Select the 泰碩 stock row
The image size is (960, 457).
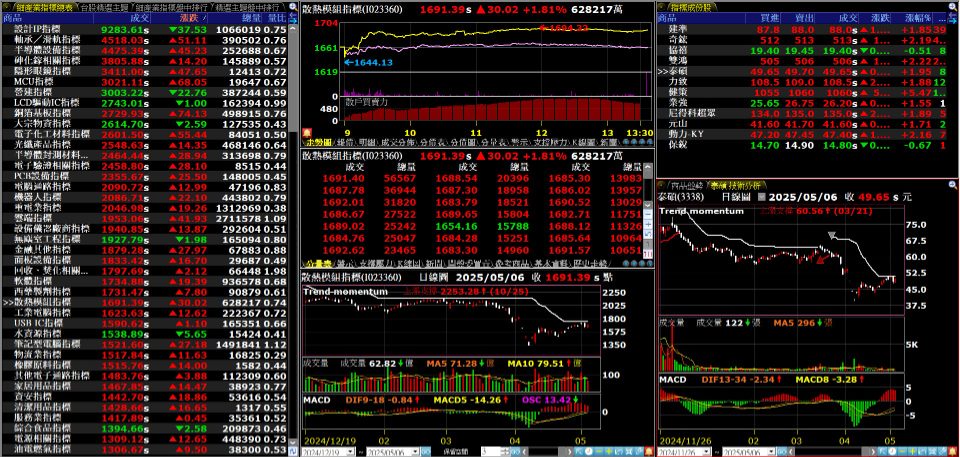tap(802, 71)
